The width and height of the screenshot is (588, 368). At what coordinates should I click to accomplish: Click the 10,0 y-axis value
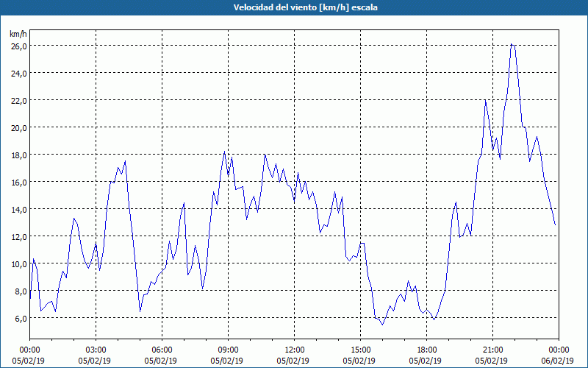[19, 264]
